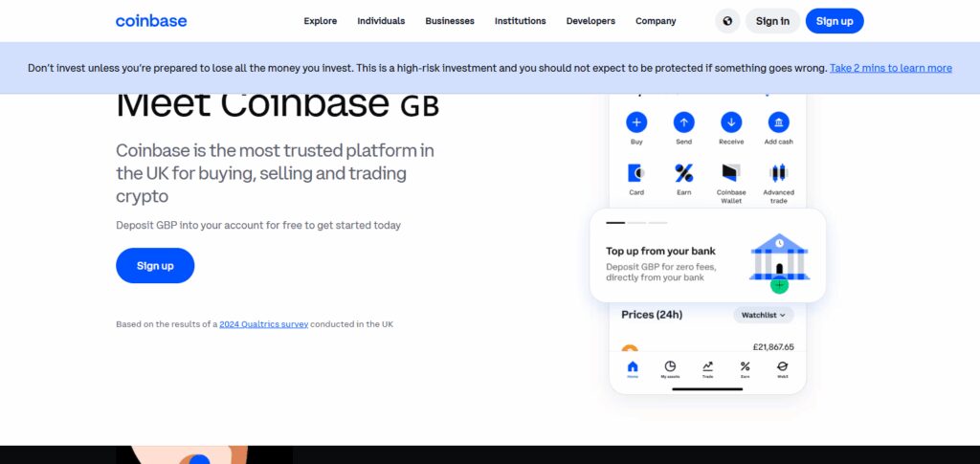Select My assets in the phone bottom bar
The image size is (980, 464).
pyautogui.click(x=670, y=369)
